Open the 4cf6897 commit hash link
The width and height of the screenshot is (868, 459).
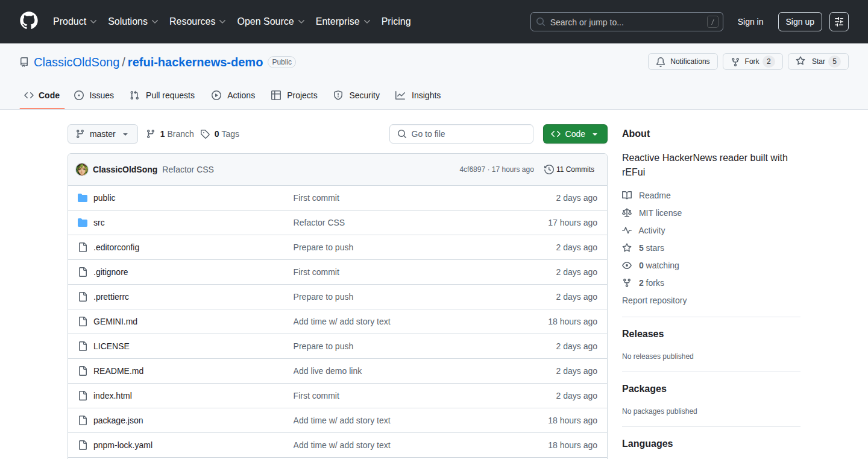click(x=472, y=169)
